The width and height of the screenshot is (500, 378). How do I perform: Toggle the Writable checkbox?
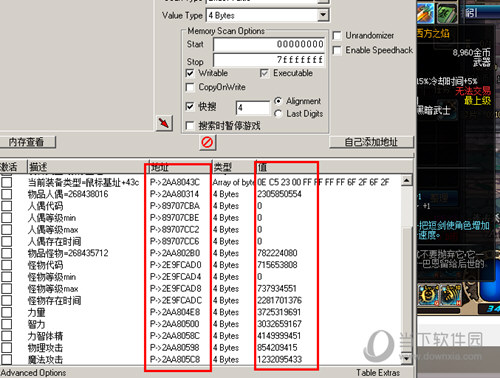tap(190, 73)
